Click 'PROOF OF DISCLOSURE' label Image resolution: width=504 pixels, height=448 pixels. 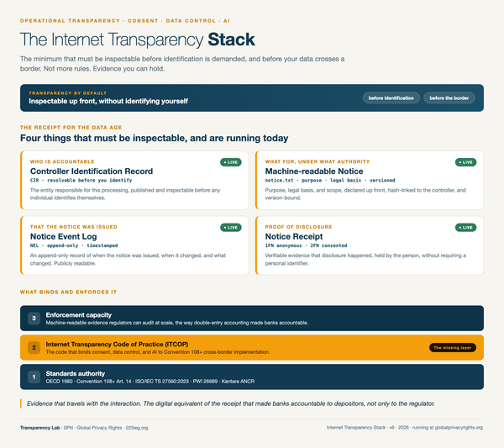click(298, 227)
